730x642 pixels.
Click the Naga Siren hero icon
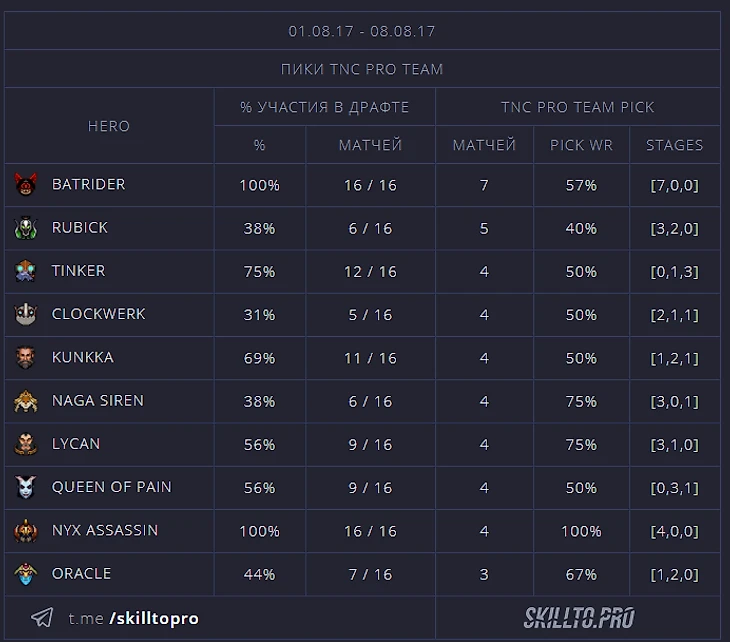[26, 401]
